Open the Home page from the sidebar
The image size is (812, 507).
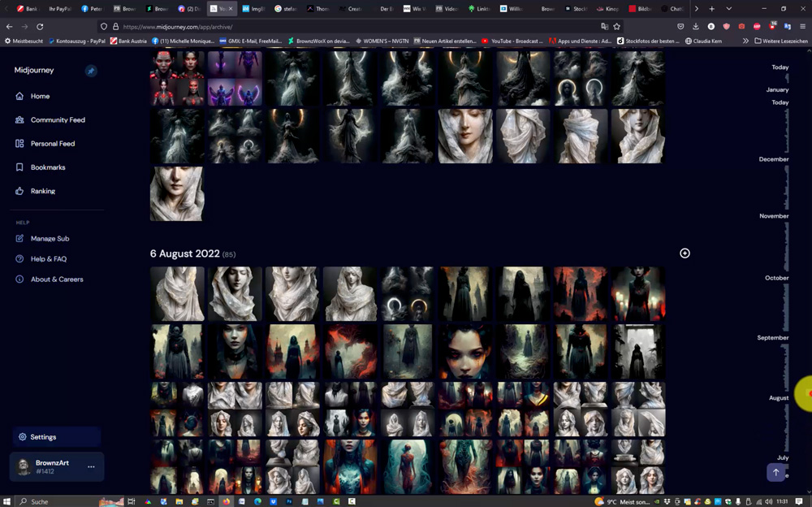click(40, 96)
